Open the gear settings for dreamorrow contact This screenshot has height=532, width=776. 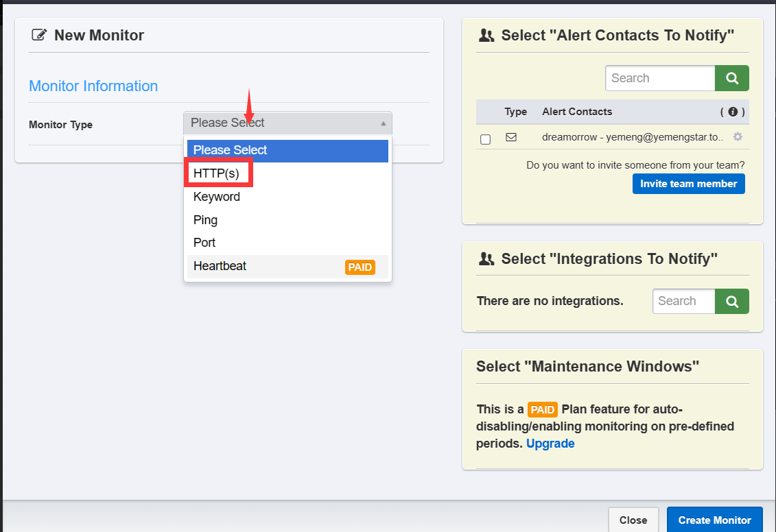pyautogui.click(x=738, y=137)
